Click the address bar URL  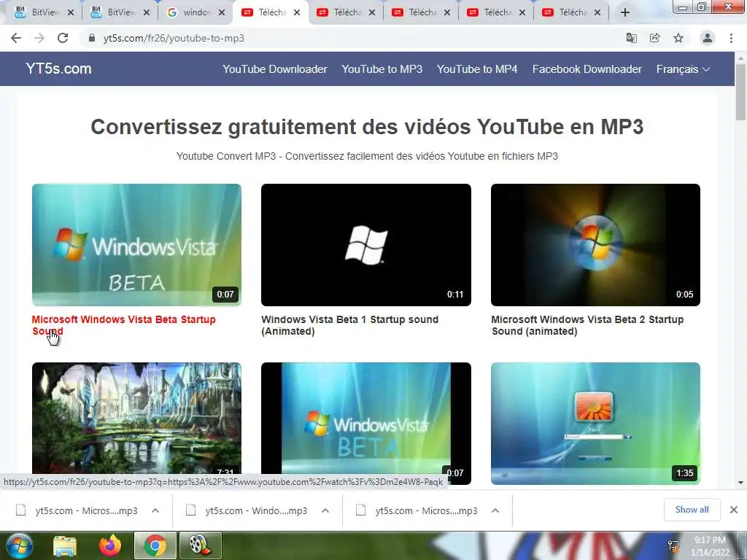coord(174,38)
